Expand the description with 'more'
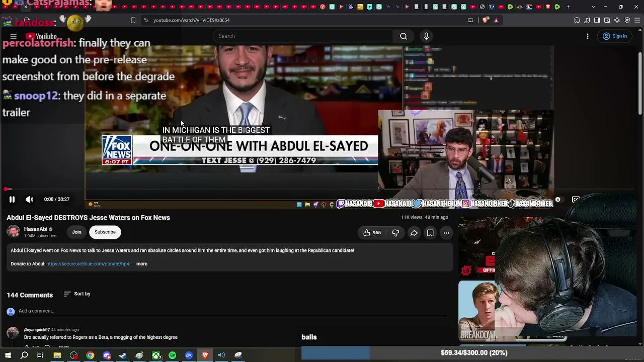This screenshot has width=644, height=362. coord(142,264)
